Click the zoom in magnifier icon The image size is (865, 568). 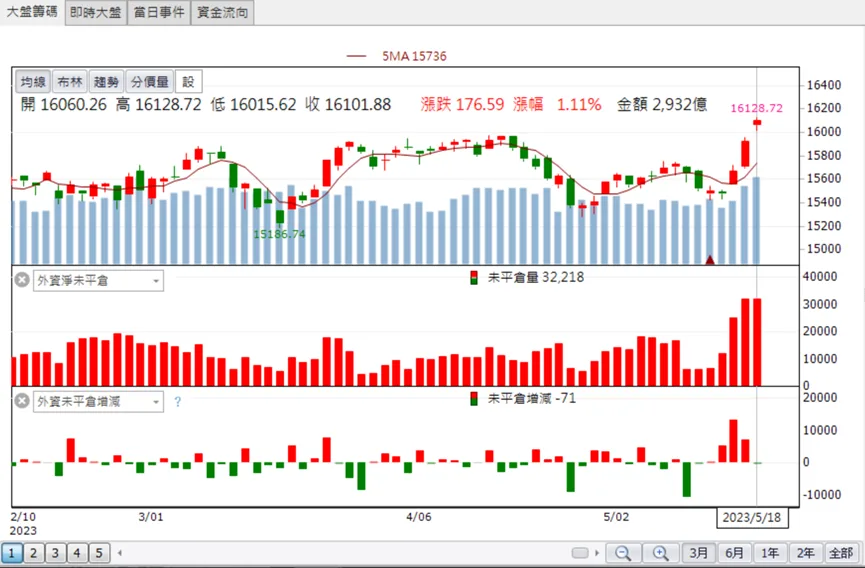[661, 553]
